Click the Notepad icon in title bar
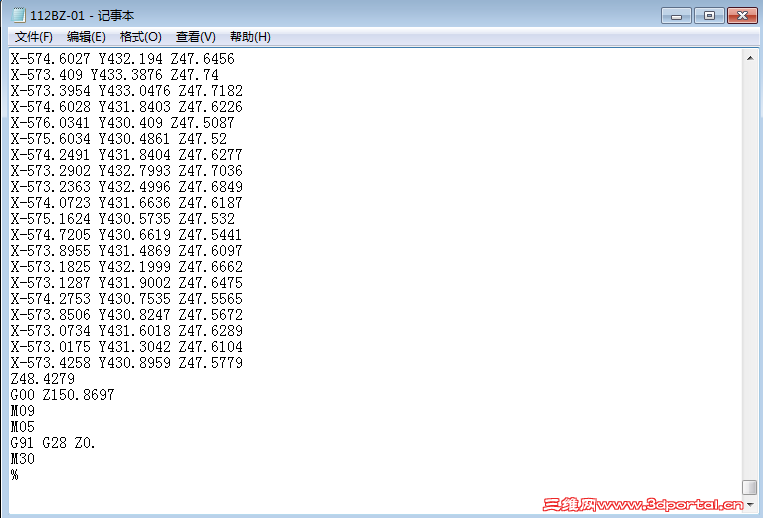 pyautogui.click(x=18, y=15)
